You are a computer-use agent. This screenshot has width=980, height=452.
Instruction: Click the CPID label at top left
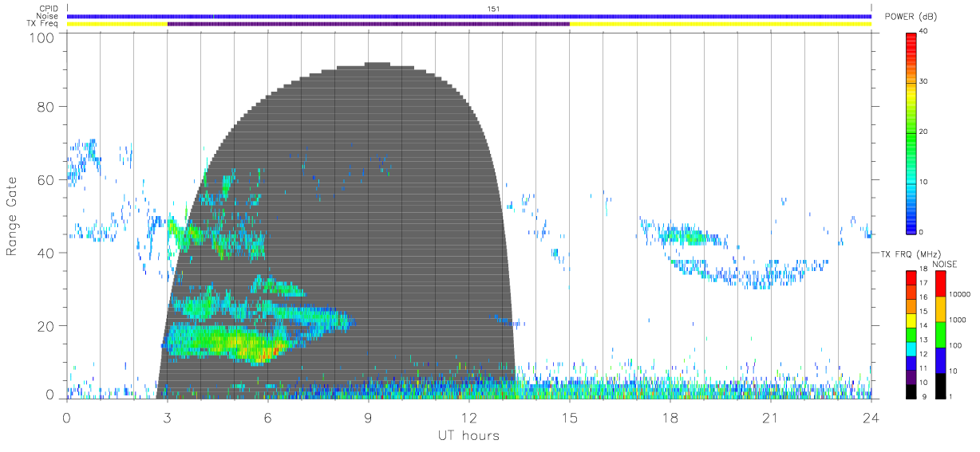[49, 9]
